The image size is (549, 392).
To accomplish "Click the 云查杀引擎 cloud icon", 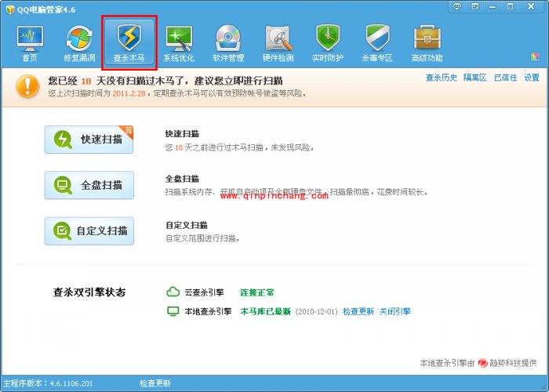I will point(173,292).
